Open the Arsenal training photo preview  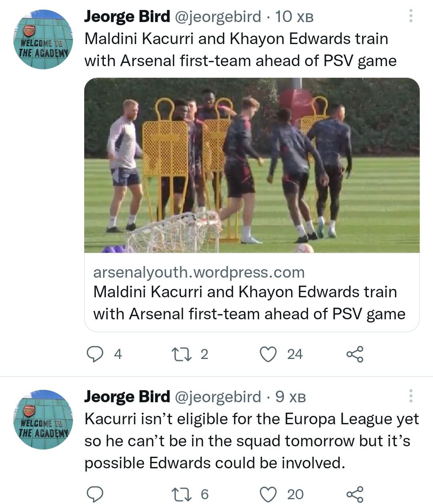point(252,165)
